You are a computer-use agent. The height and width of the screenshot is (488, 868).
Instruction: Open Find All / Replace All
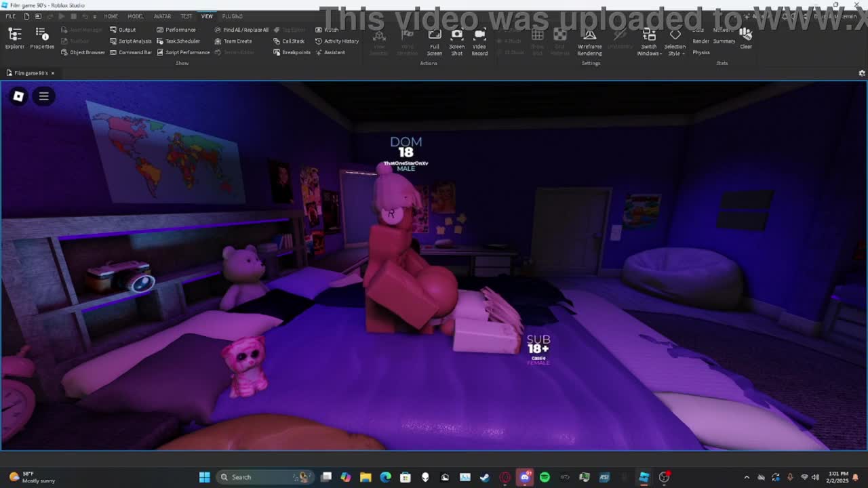241,30
